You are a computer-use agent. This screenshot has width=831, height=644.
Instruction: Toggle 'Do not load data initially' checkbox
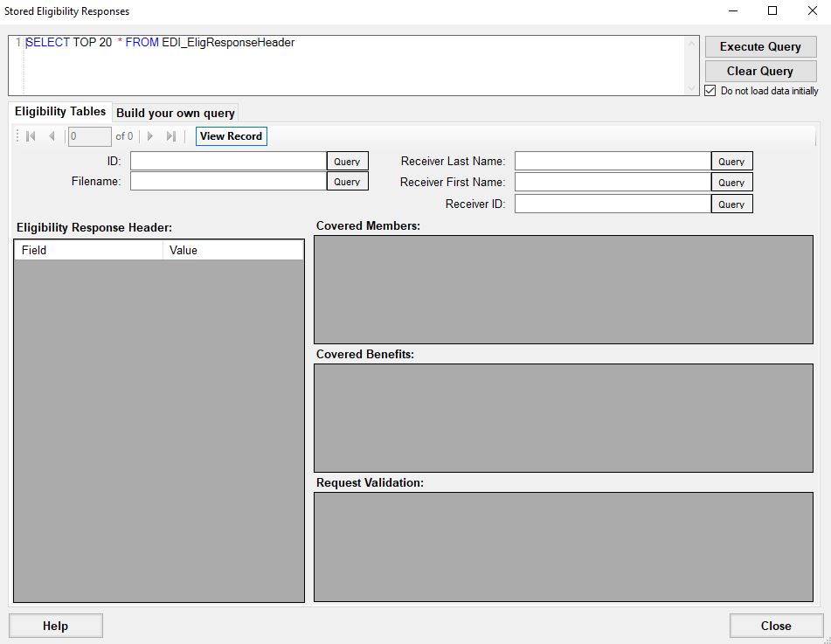(x=710, y=91)
